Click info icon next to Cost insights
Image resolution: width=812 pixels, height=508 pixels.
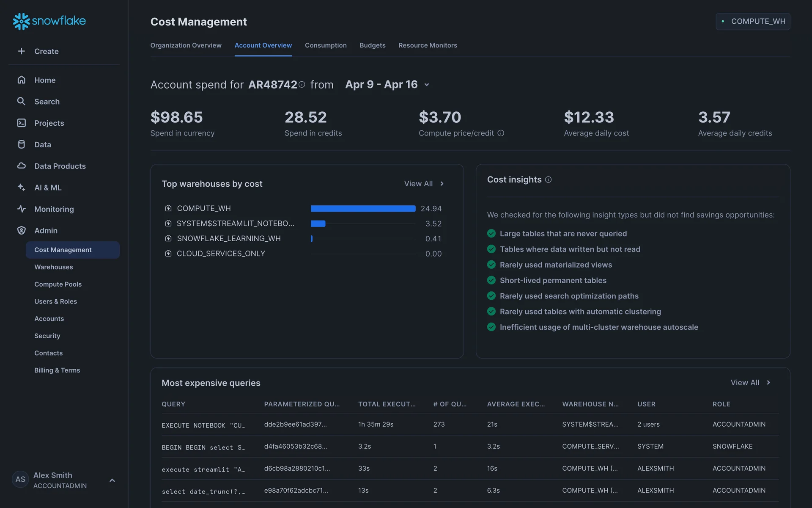[x=548, y=179]
